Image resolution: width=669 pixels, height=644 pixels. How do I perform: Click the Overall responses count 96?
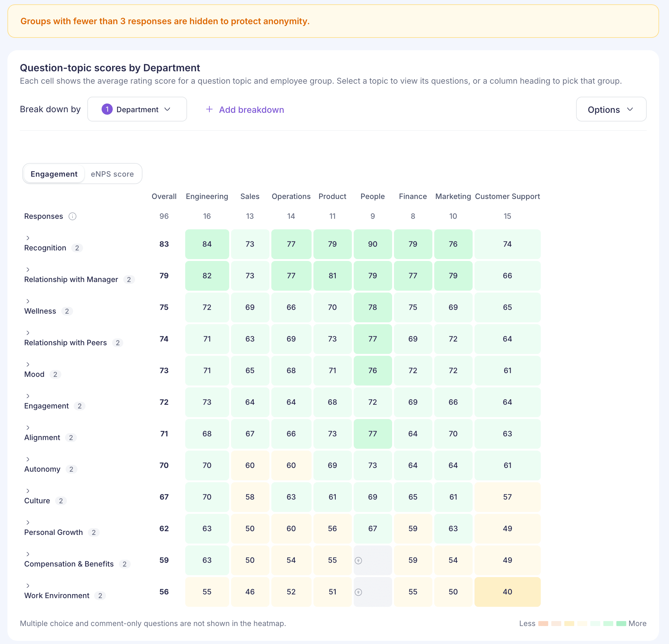coord(164,216)
